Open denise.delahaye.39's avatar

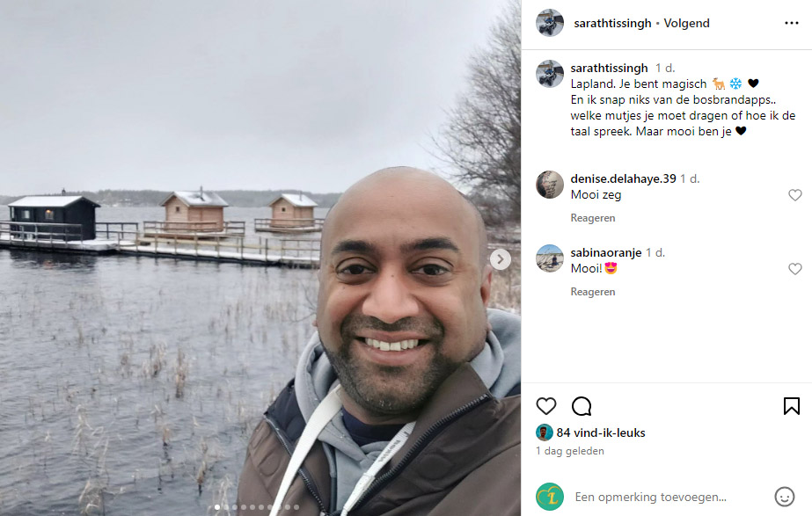pyautogui.click(x=550, y=185)
